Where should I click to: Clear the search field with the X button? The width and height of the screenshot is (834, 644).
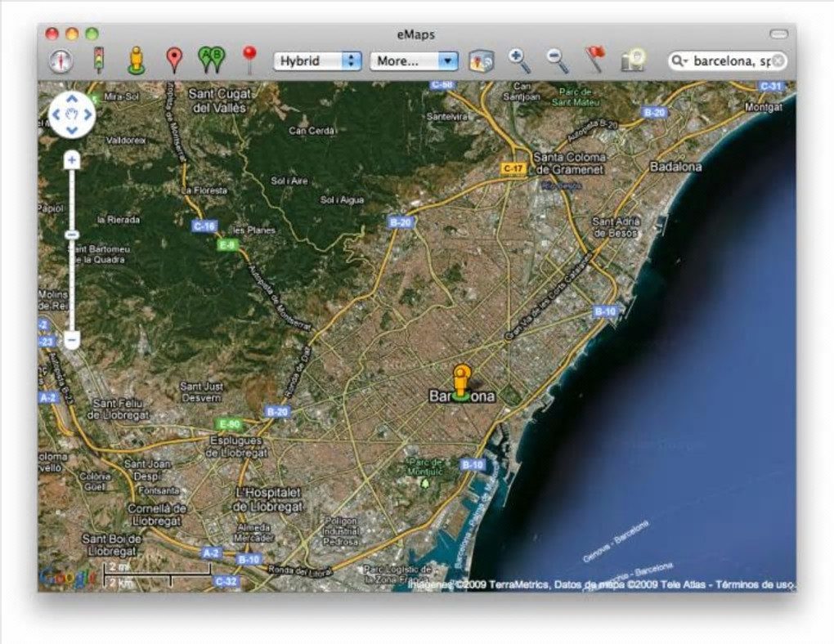(x=778, y=61)
